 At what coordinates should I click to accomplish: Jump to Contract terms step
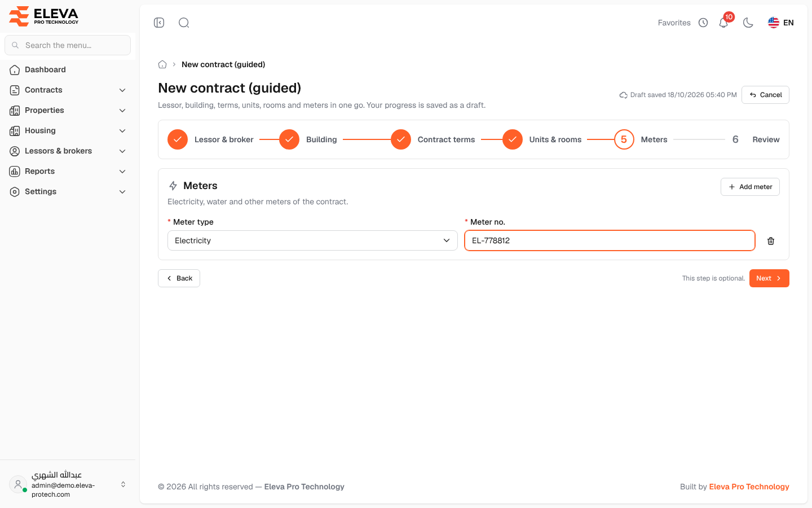[x=433, y=139]
